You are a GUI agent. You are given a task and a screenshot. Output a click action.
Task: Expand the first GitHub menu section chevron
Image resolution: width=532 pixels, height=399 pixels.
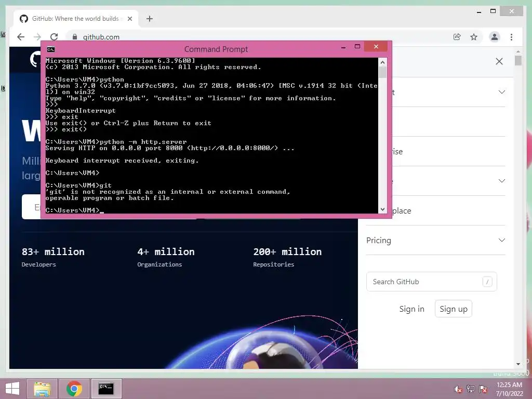(x=502, y=92)
